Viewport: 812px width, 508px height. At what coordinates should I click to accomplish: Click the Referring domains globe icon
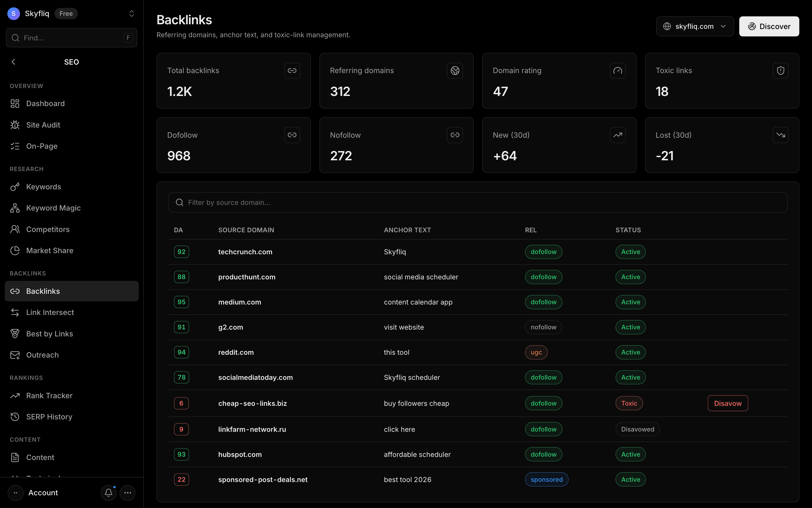pyautogui.click(x=455, y=71)
